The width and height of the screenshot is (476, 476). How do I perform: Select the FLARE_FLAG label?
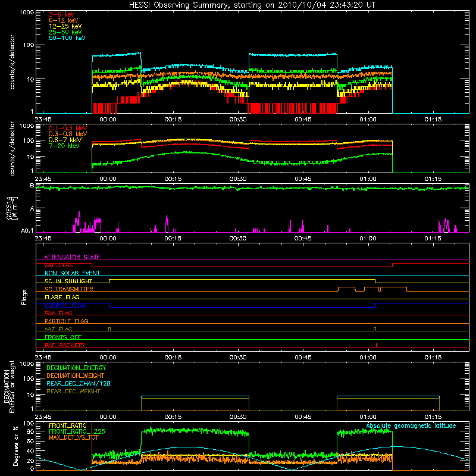(x=62, y=297)
